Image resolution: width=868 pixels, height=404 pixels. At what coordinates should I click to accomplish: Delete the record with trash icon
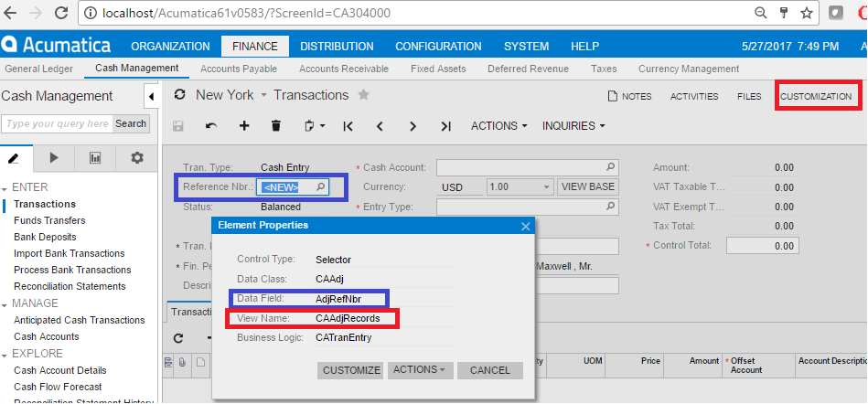(x=276, y=126)
